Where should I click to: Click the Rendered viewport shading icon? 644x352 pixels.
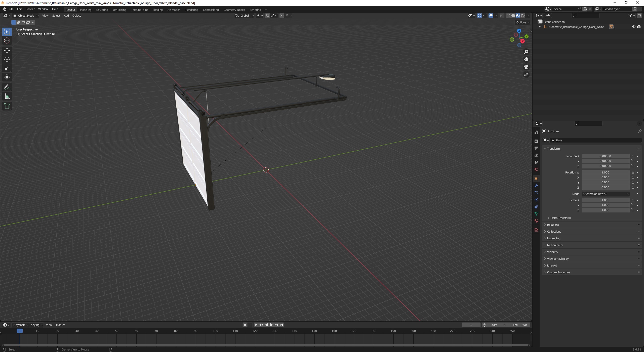click(x=523, y=15)
